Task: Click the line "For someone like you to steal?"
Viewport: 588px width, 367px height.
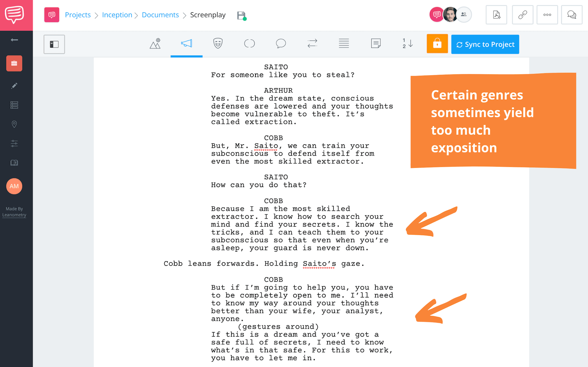Action: (283, 75)
